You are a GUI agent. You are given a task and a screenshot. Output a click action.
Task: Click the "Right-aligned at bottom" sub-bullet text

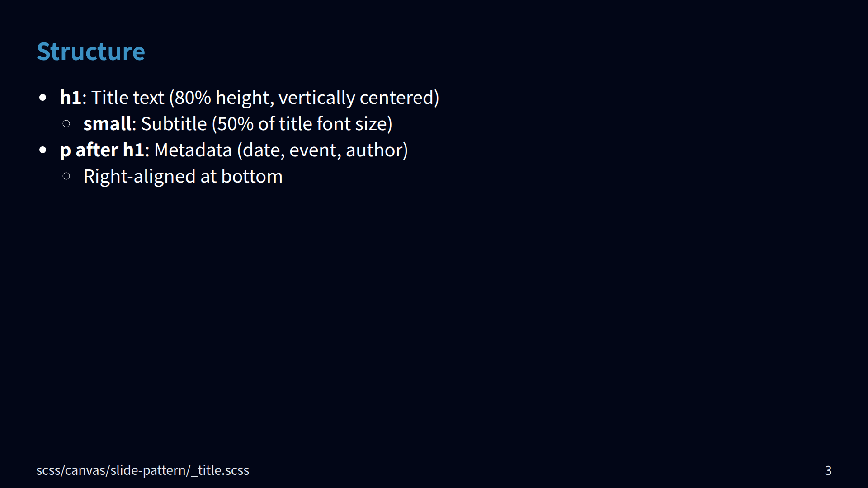(183, 176)
